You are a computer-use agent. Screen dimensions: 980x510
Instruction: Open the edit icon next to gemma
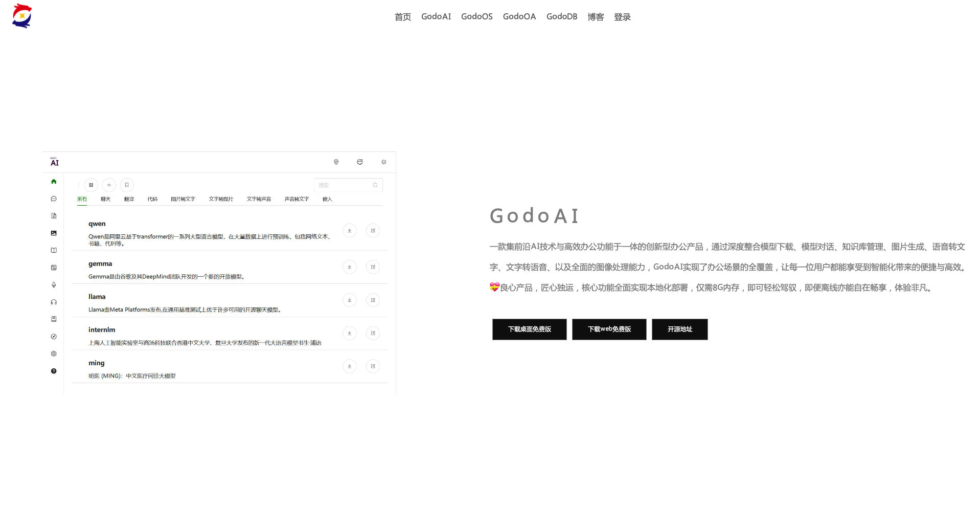coord(373,267)
